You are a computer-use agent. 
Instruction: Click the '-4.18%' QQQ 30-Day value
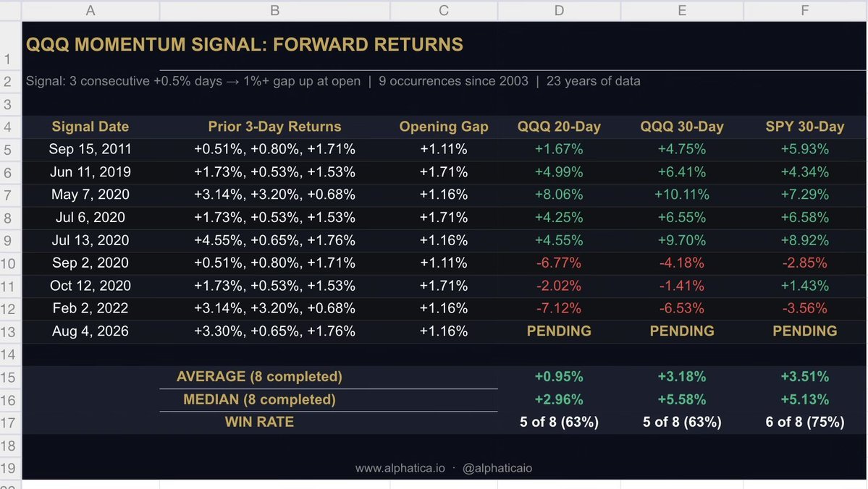pos(682,263)
